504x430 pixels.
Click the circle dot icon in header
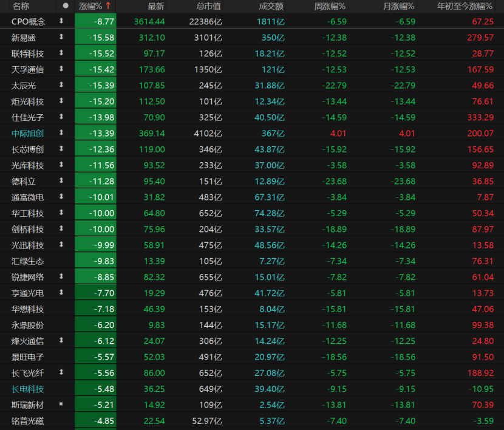point(66,6)
